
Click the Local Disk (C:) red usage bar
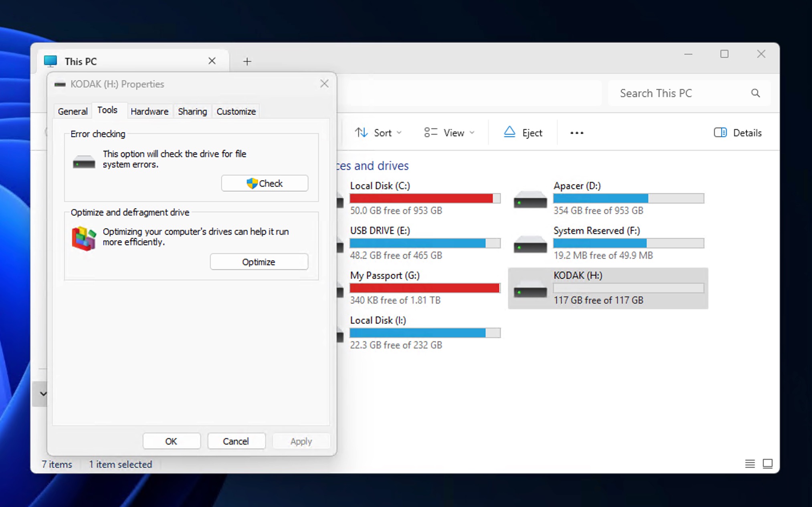425,198
